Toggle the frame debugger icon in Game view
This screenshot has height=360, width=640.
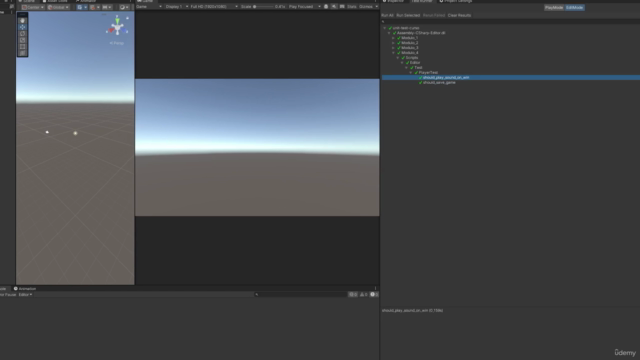coord(326,7)
